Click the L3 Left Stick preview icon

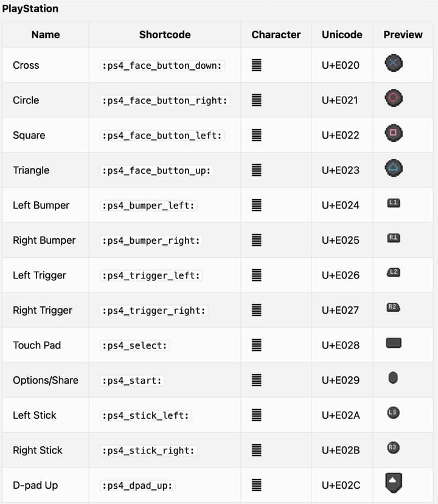pyautogui.click(x=393, y=413)
